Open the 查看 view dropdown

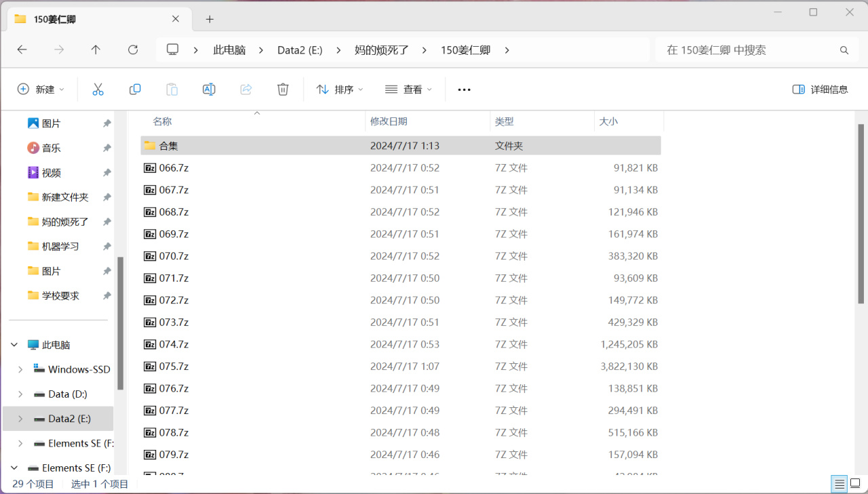point(409,89)
